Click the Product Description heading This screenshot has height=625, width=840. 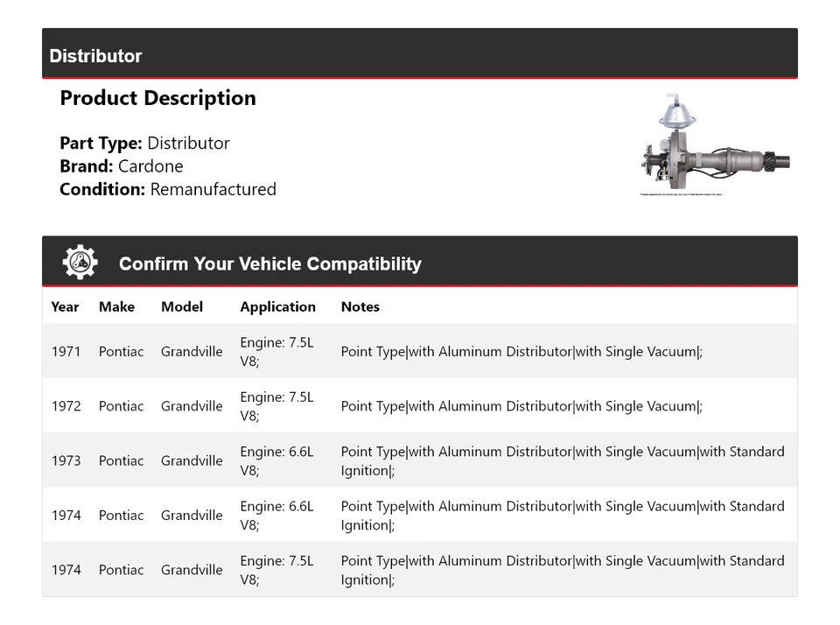pos(158,98)
